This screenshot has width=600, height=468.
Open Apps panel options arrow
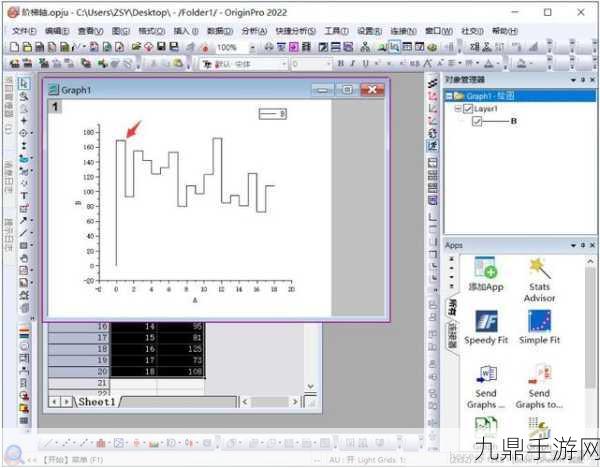pyautogui.click(x=573, y=245)
